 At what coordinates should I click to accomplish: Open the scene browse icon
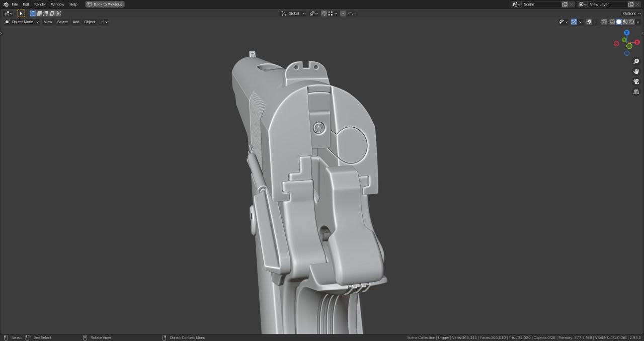pyautogui.click(x=516, y=4)
